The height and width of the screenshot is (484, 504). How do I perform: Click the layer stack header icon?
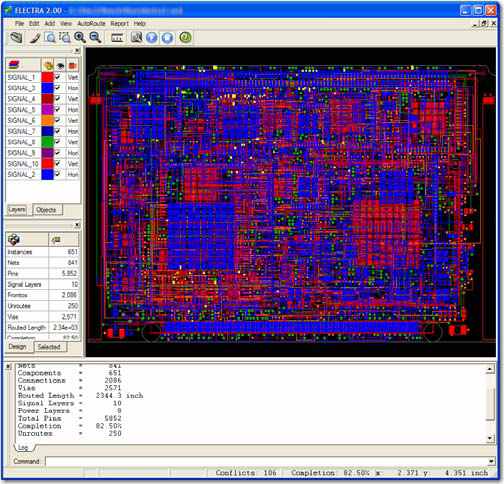click(14, 65)
